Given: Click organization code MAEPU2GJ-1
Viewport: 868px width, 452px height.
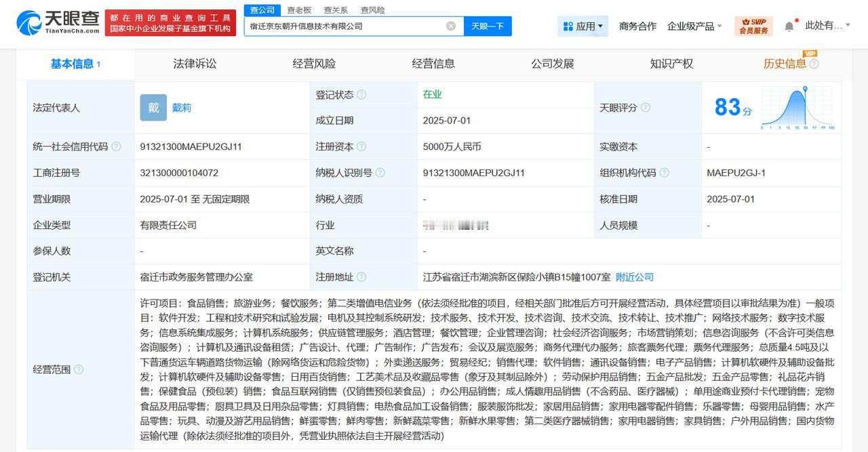Looking at the screenshot, I should coord(736,173).
